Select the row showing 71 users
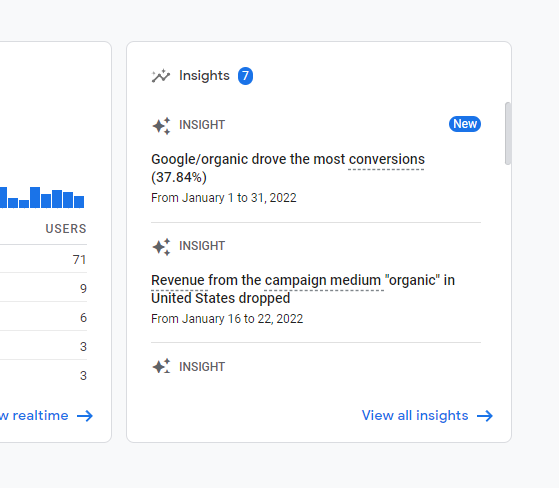Screen dimensions: 559x488 pos(43,260)
